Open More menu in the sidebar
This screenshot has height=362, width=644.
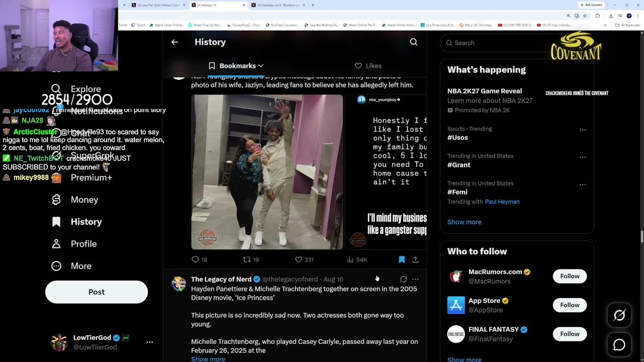click(71, 266)
